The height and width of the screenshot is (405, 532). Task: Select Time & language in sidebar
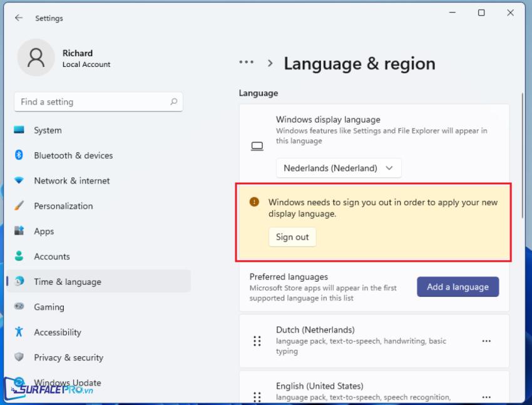(x=98, y=281)
